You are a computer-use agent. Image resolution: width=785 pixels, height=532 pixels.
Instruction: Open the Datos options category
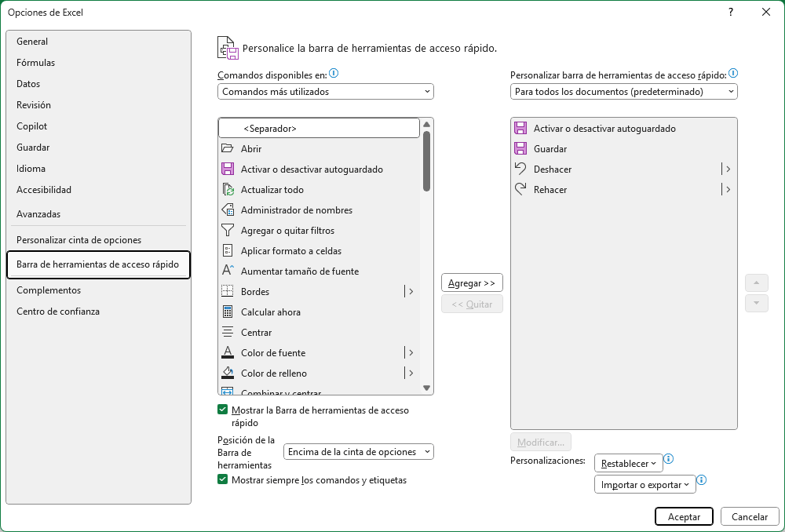tap(98, 84)
